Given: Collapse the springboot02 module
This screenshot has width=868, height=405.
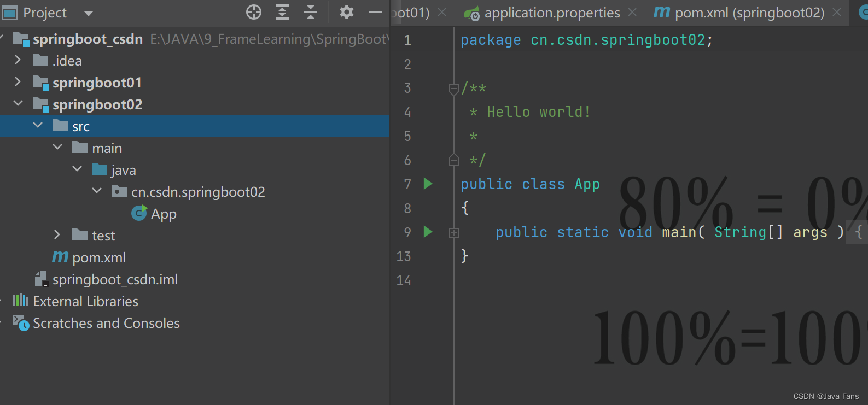Looking at the screenshot, I should [x=18, y=103].
